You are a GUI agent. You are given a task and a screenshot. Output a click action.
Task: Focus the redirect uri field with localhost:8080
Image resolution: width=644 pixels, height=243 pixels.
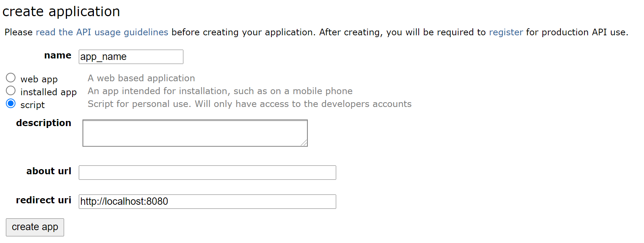[207, 201]
